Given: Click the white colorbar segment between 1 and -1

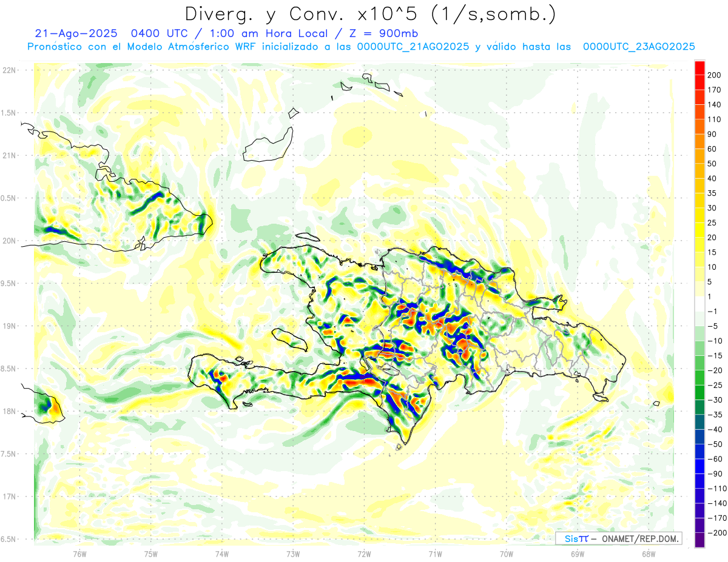Looking at the screenshot, I should click(699, 304).
